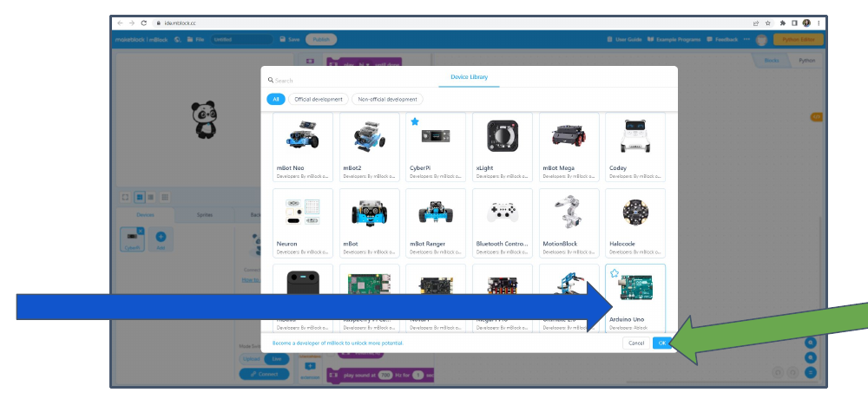The height and width of the screenshot is (399, 868).
Task: Open the Chrome three-dot menu
Action: [819, 23]
